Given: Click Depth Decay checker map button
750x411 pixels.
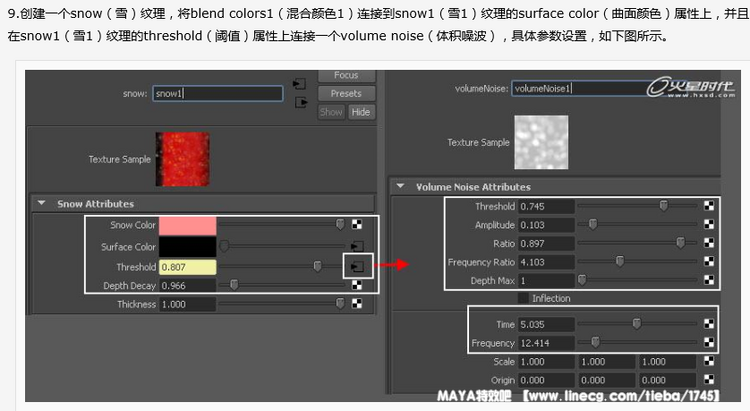Looking at the screenshot, I should pyautogui.click(x=357, y=285).
